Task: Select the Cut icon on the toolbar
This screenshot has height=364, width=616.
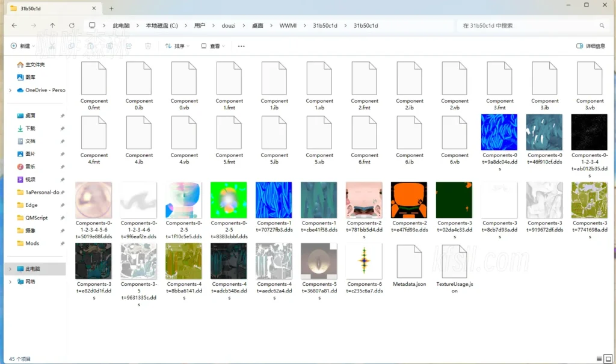Action: click(x=52, y=46)
